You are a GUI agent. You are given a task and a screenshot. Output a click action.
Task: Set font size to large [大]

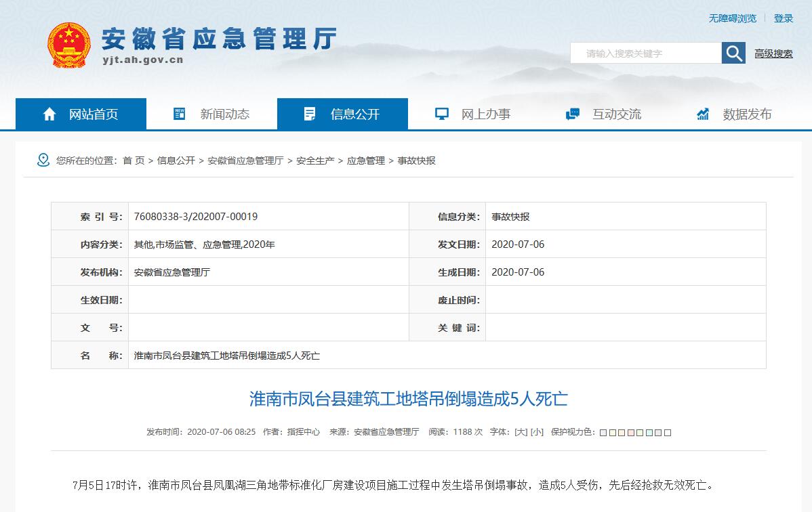click(x=521, y=432)
